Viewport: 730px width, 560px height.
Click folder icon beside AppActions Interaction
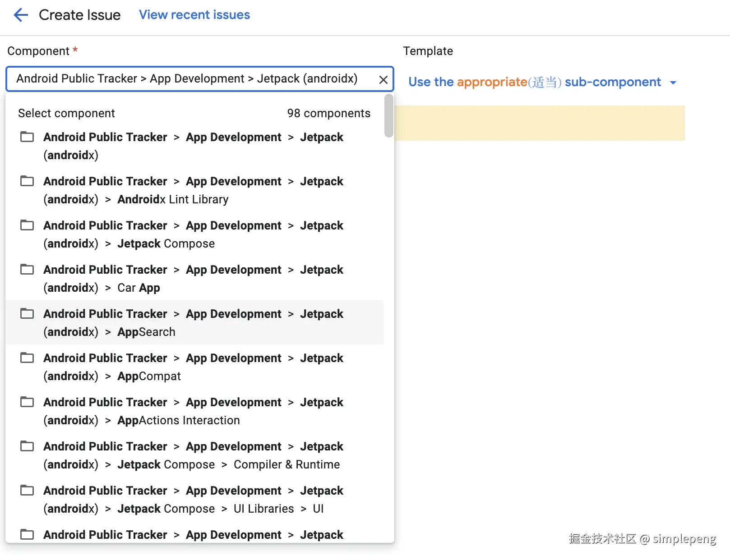(27, 402)
